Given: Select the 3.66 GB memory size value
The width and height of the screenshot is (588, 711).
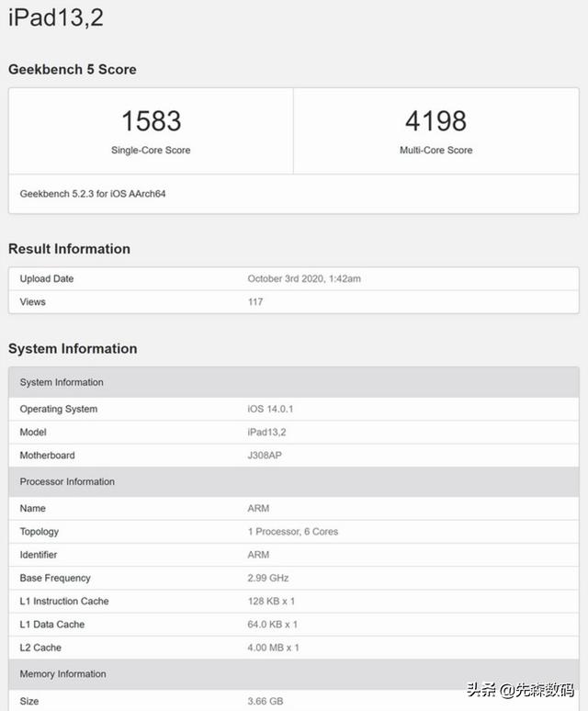Looking at the screenshot, I should point(266,702).
